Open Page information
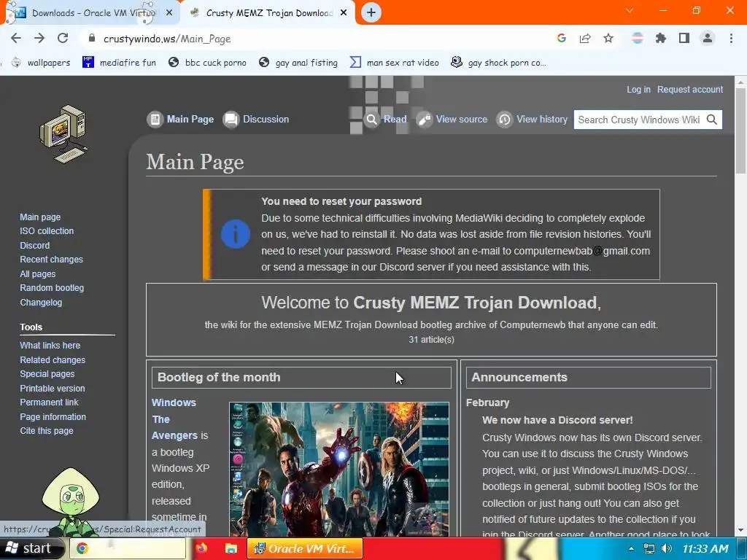This screenshot has height=560, width=747. (x=53, y=416)
